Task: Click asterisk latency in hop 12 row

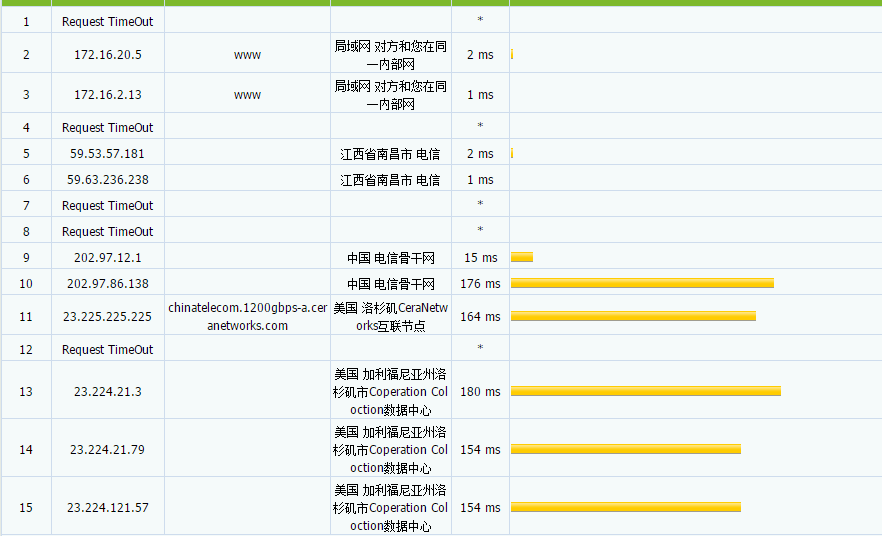Action: [x=480, y=348]
